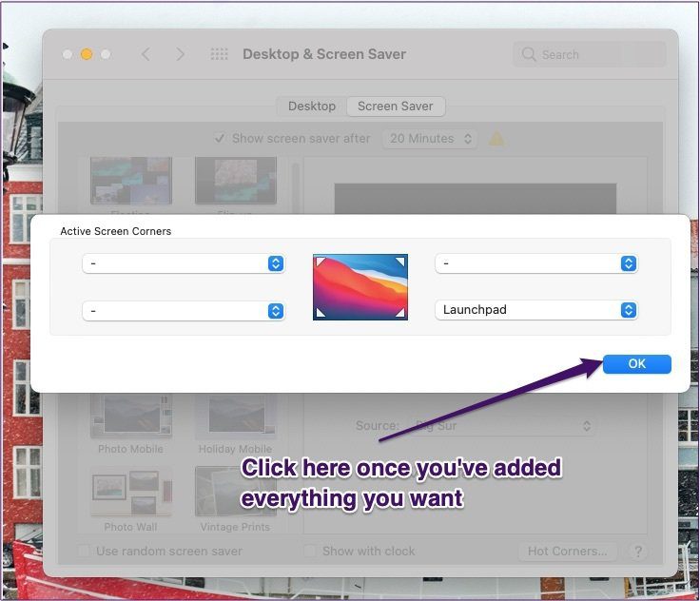
Task: Open the show-all preferences grid icon
Action: [x=219, y=54]
